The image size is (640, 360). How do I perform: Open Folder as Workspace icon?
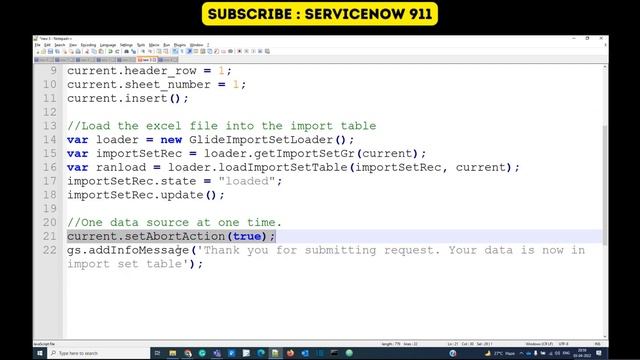tap(224, 51)
